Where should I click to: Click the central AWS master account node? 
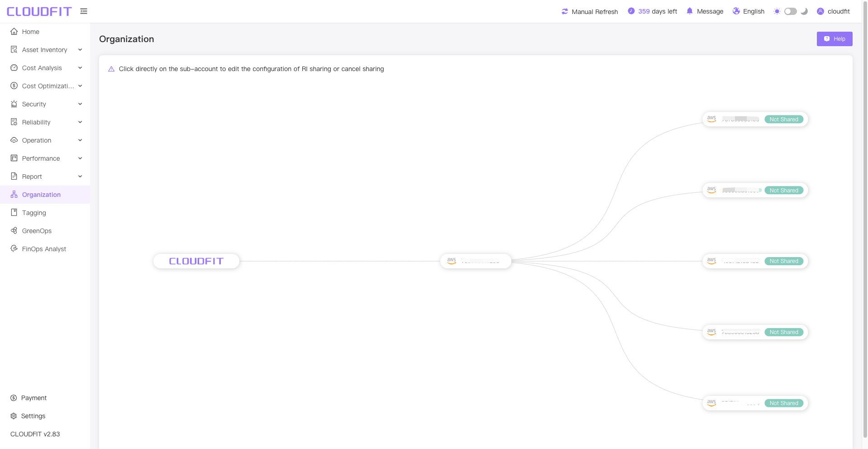476,261
